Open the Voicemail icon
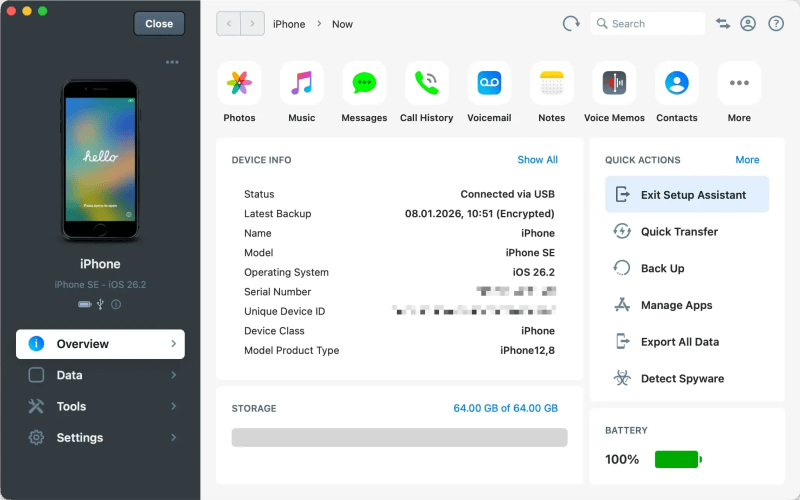This screenshot has height=500, width=800. coord(489,83)
